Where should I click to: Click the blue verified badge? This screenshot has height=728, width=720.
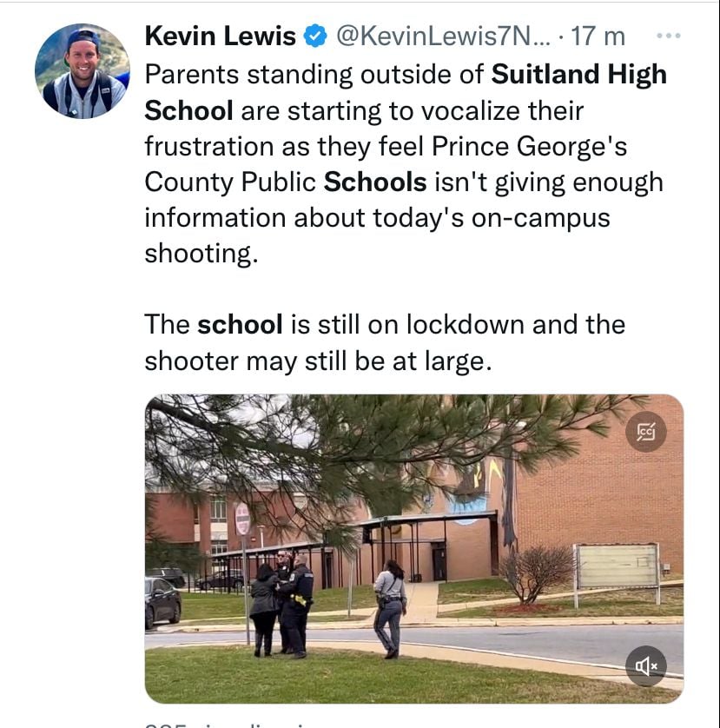(315, 36)
